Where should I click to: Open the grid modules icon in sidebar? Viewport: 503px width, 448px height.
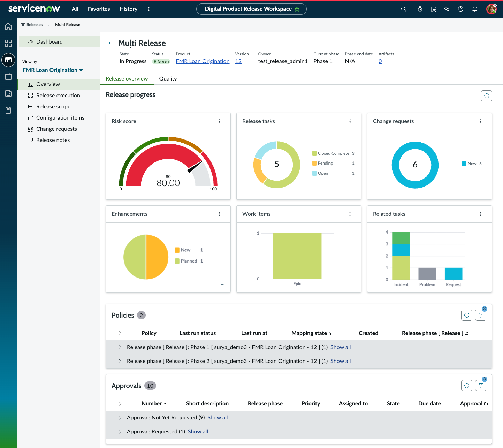click(x=8, y=43)
